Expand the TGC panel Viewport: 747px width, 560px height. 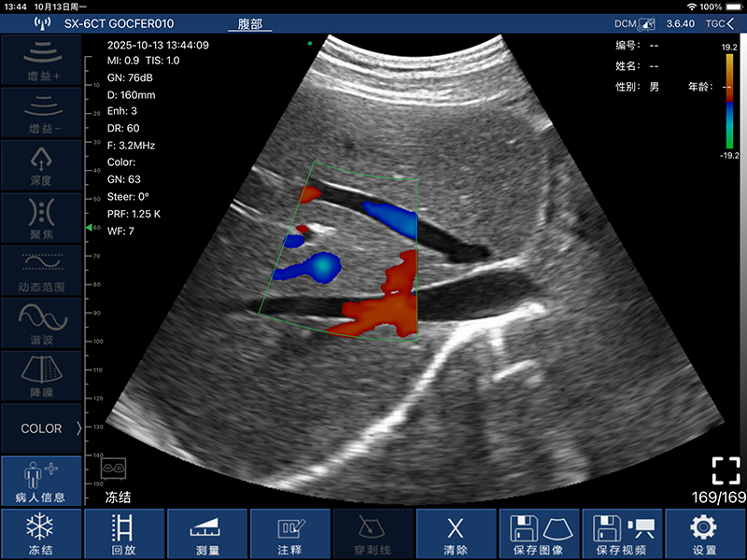point(720,23)
